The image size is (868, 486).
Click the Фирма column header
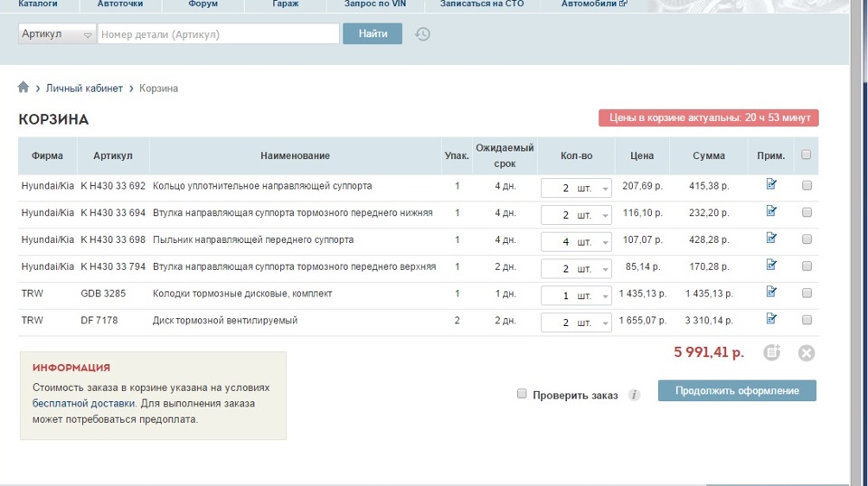[x=47, y=156]
